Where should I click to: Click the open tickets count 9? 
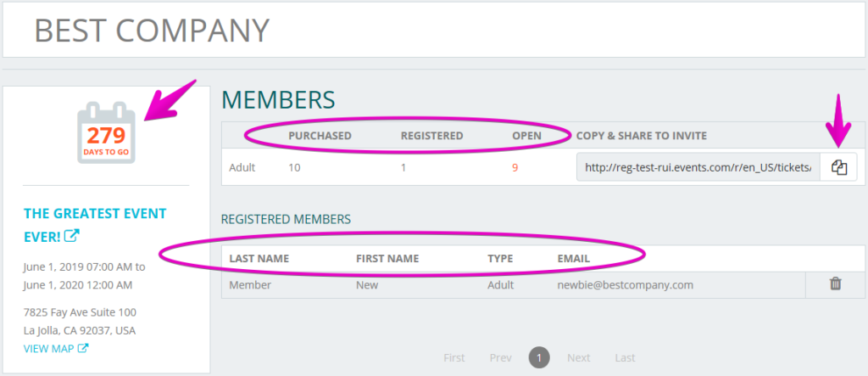515,167
